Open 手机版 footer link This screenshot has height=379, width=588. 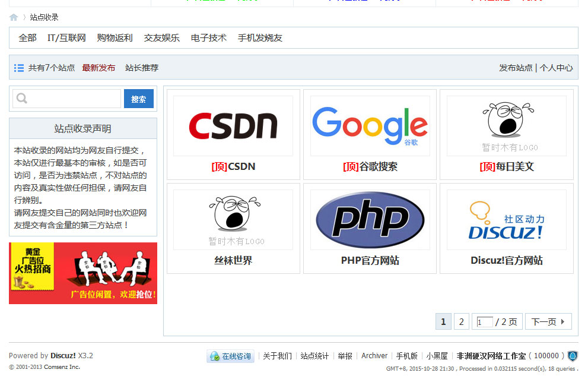coord(406,356)
